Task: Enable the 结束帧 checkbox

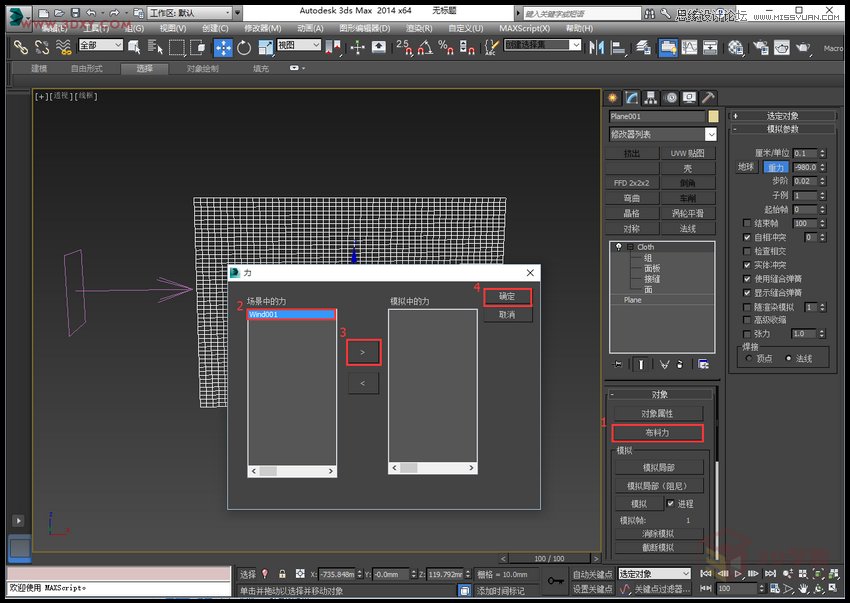Action: click(747, 224)
